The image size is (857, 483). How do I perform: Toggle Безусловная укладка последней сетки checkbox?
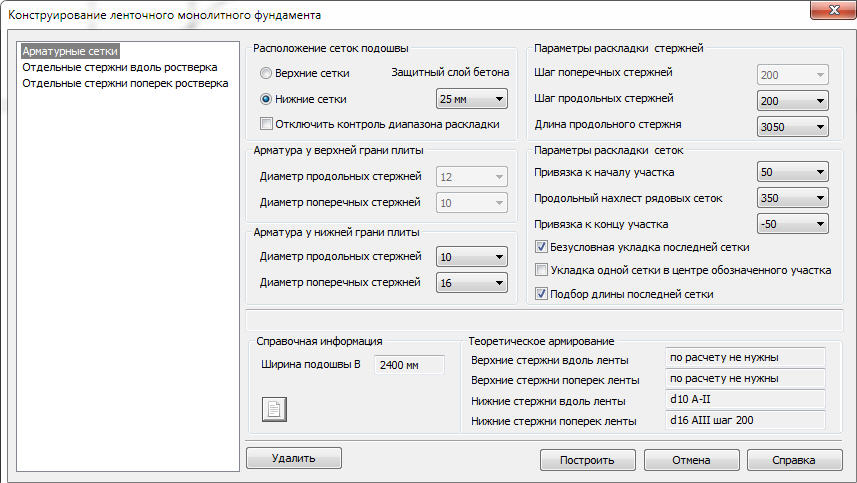click(542, 247)
